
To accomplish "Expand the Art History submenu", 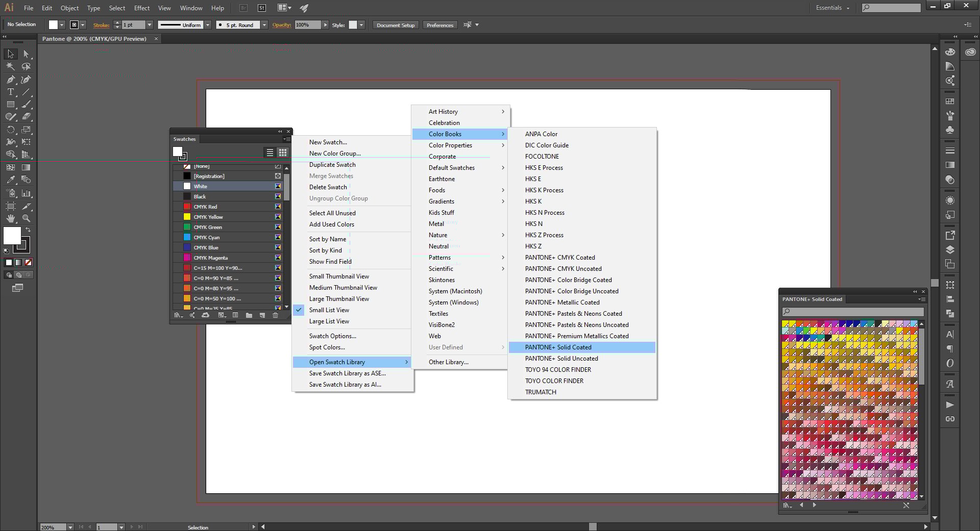I will (x=461, y=112).
